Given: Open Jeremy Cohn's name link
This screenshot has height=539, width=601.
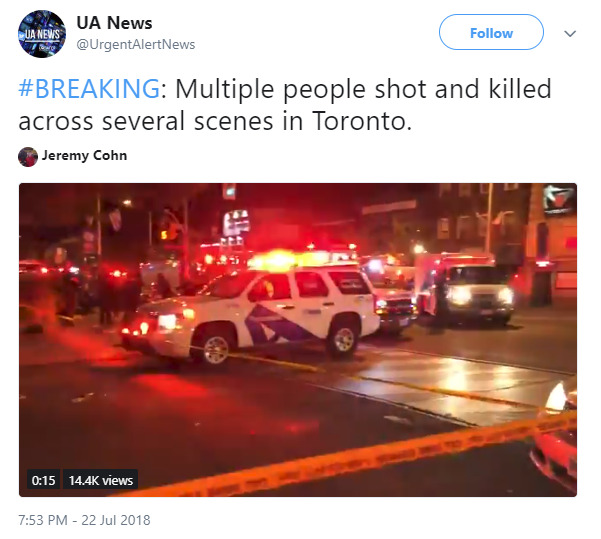Looking at the screenshot, I should click(84, 155).
